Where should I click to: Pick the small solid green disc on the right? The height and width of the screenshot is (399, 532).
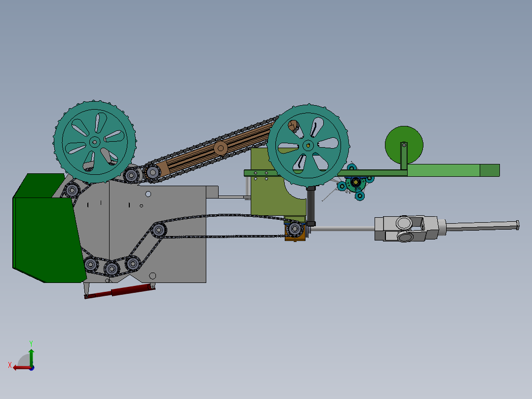pos(404,145)
